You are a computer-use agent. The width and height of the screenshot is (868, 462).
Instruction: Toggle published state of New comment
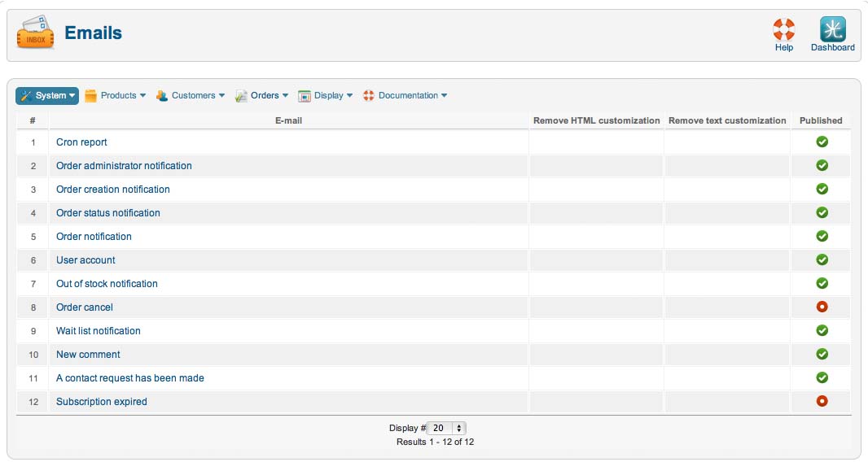click(x=822, y=354)
